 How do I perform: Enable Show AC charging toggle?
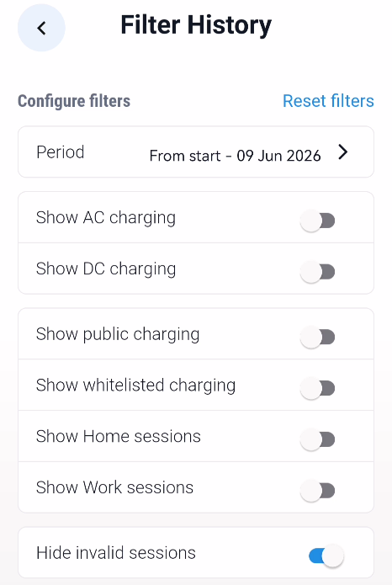tap(317, 221)
